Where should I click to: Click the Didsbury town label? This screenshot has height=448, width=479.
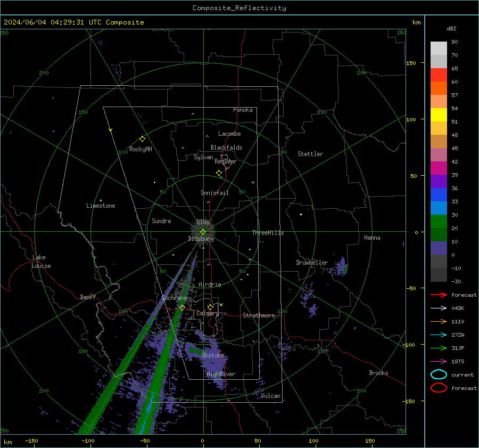(x=201, y=239)
